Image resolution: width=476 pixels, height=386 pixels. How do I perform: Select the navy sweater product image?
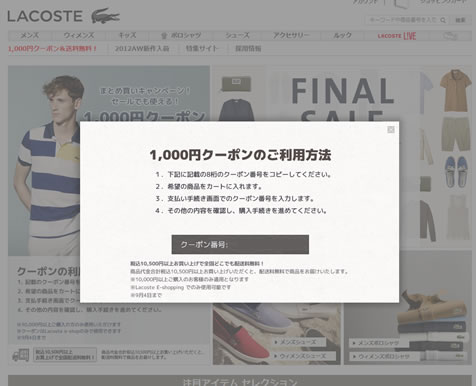point(236,110)
